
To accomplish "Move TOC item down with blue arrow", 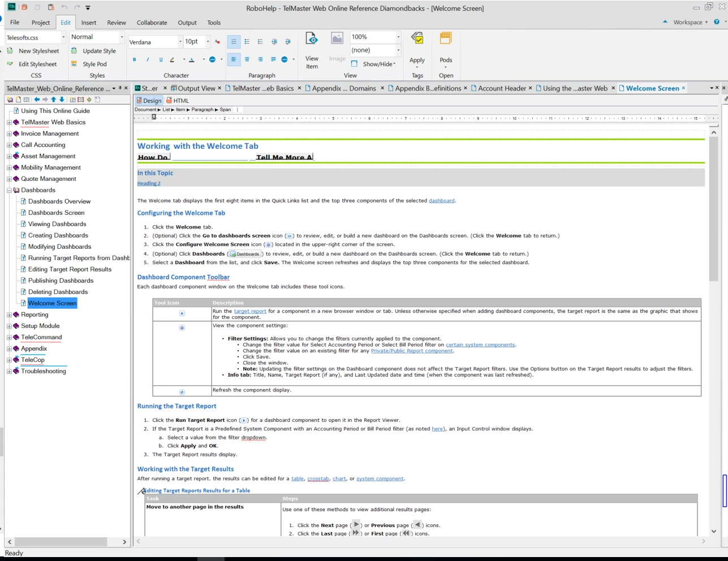I will point(62,100).
